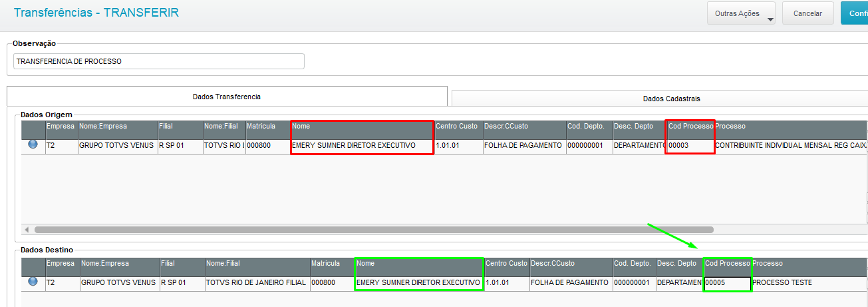Switch to the Dados Cadastrais tab
Viewport: 868px width, 307px height.
660,98
